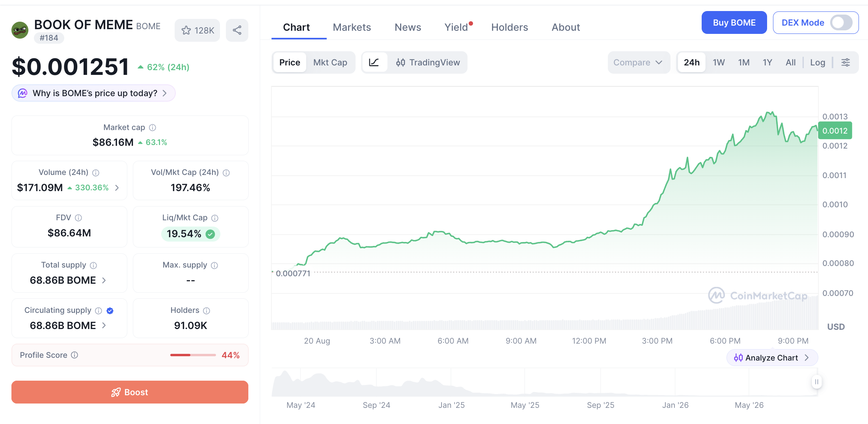This screenshot has width=868, height=424.
Task: Show Market cap info tooltip icon
Action: click(153, 128)
